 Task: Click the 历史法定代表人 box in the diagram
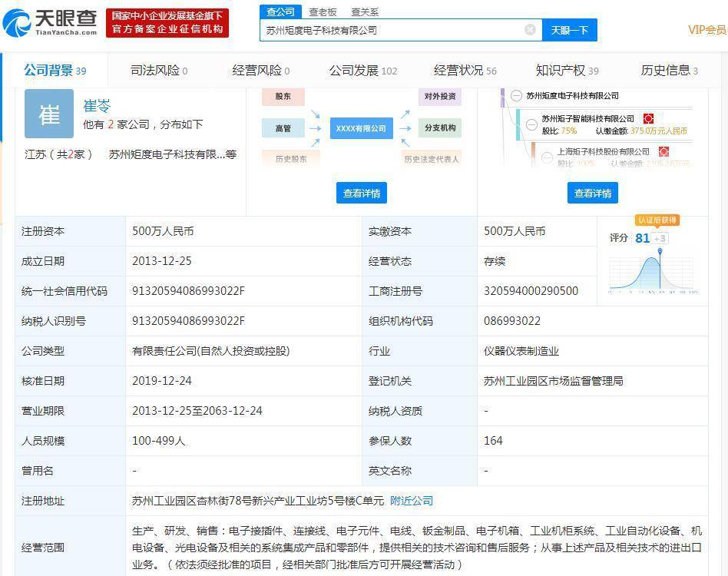432,159
